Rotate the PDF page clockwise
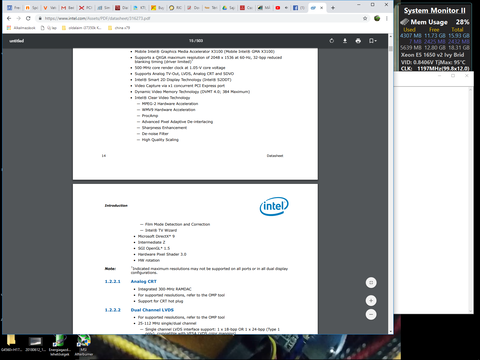Screen dimensions: 480x360 (x=331, y=41)
